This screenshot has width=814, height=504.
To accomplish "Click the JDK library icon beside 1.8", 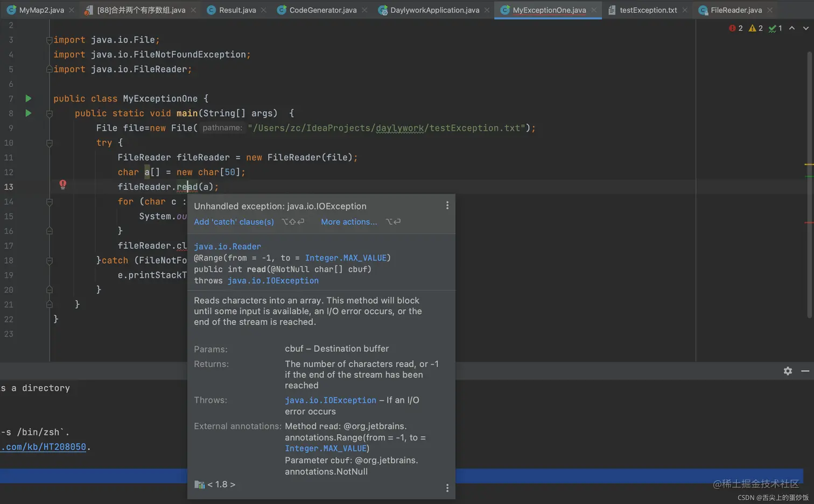I will point(199,485).
